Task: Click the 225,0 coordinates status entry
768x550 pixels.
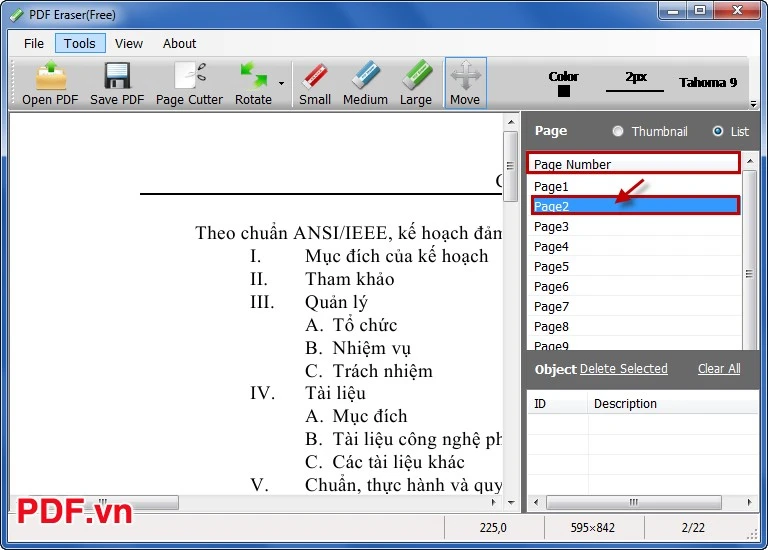Action: point(493,527)
